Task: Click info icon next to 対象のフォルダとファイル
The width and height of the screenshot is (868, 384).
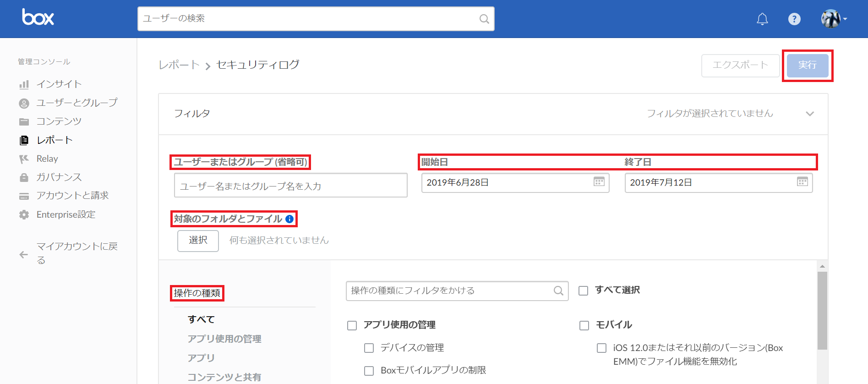Action: pyautogui.click(x=289, y=219)
